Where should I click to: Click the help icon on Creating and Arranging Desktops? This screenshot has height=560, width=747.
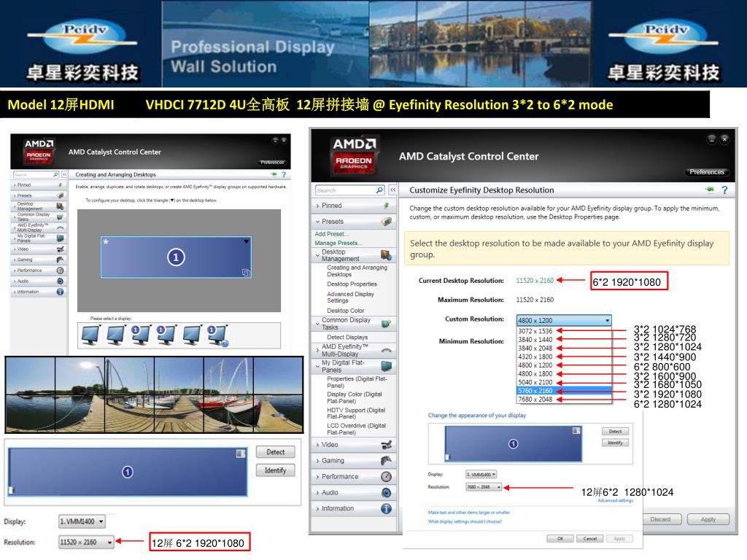click(x=284, y=175)
